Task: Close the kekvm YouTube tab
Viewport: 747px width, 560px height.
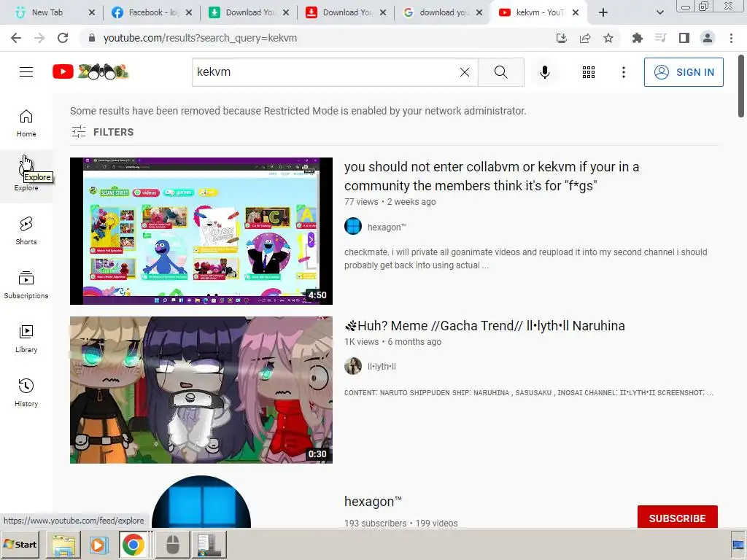Action: [x=576, y=12]
